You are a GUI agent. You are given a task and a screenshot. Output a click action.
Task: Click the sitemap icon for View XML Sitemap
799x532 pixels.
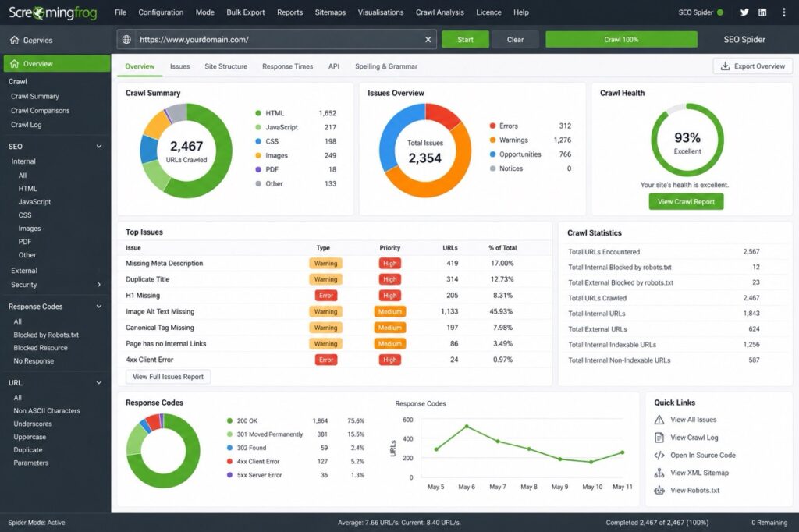click(x=659, y=473)
